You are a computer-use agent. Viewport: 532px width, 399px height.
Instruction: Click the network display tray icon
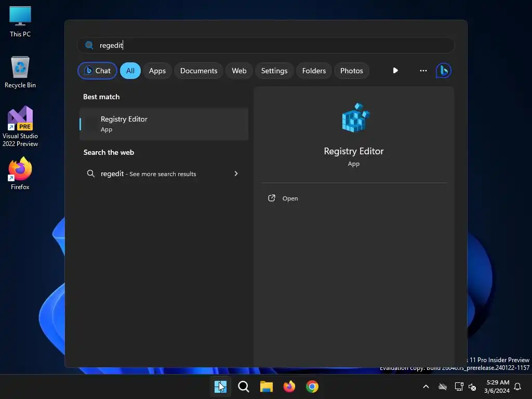459,387
